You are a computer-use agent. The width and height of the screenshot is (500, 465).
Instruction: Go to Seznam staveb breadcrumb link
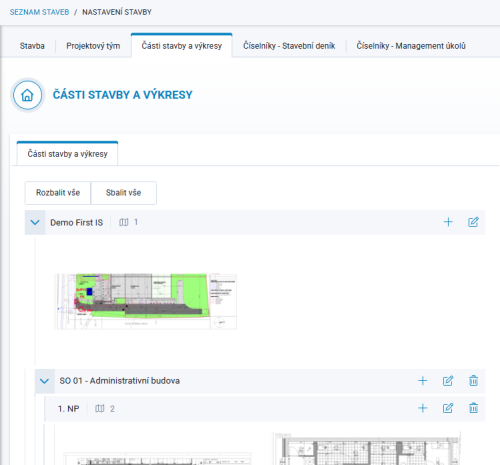pyautogui.click(x=39, y=12)
